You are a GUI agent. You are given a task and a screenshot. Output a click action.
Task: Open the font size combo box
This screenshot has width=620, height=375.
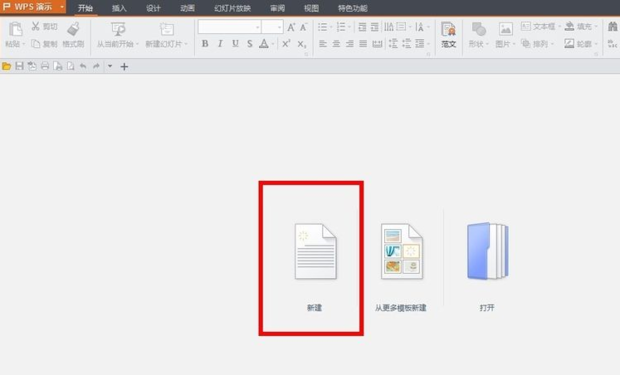click(x=272, y=27)
